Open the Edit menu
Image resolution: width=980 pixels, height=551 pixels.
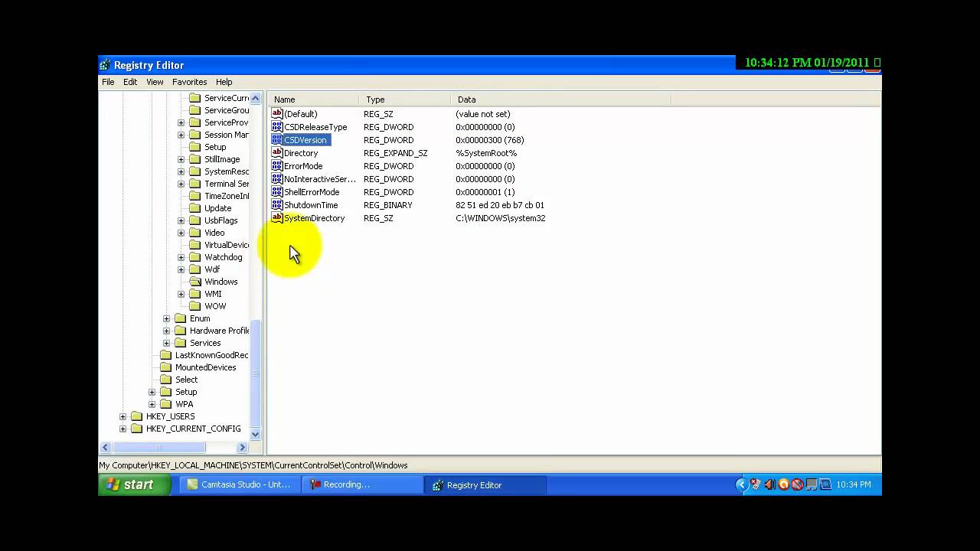coord(130,82)
